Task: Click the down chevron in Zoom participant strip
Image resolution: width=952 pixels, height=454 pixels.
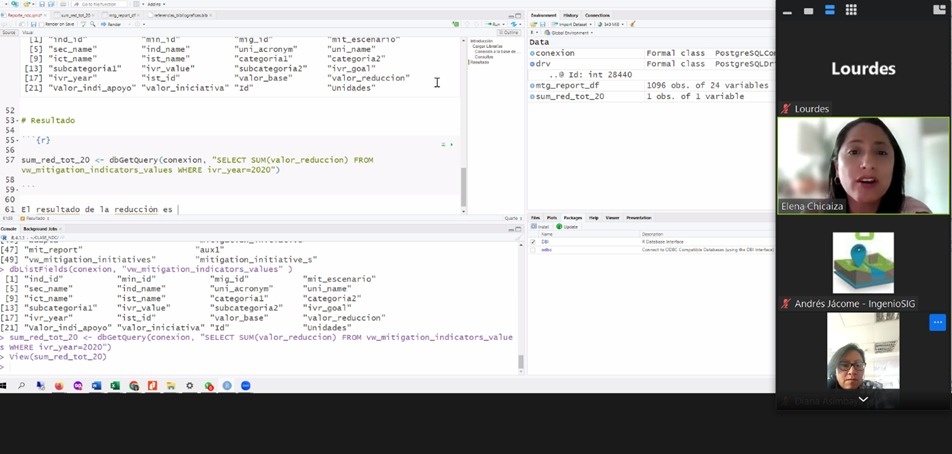Action: click(x=863, y=399)
